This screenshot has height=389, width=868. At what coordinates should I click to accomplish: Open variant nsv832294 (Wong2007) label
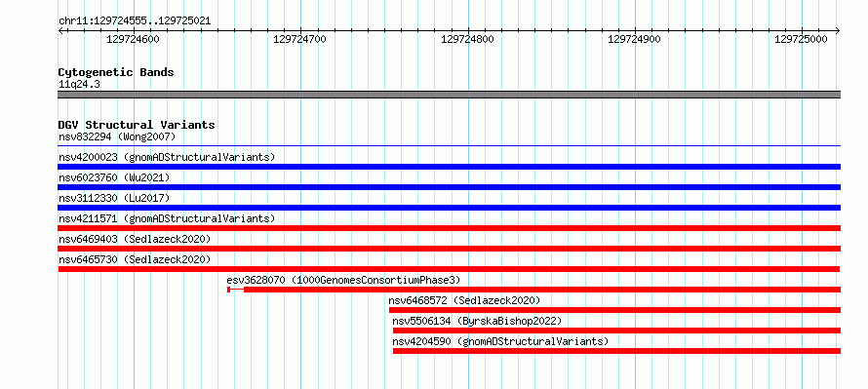coord(117,136)
